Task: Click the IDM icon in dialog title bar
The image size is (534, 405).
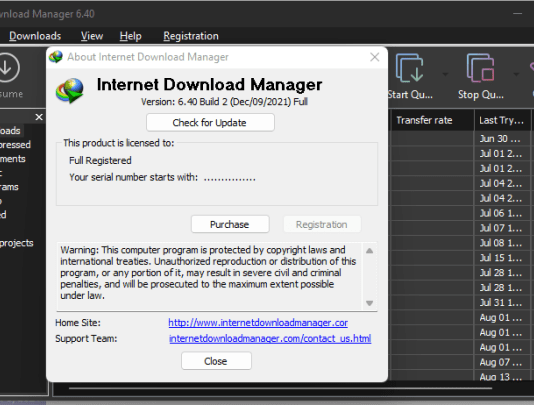Action: tap(56, 57)
